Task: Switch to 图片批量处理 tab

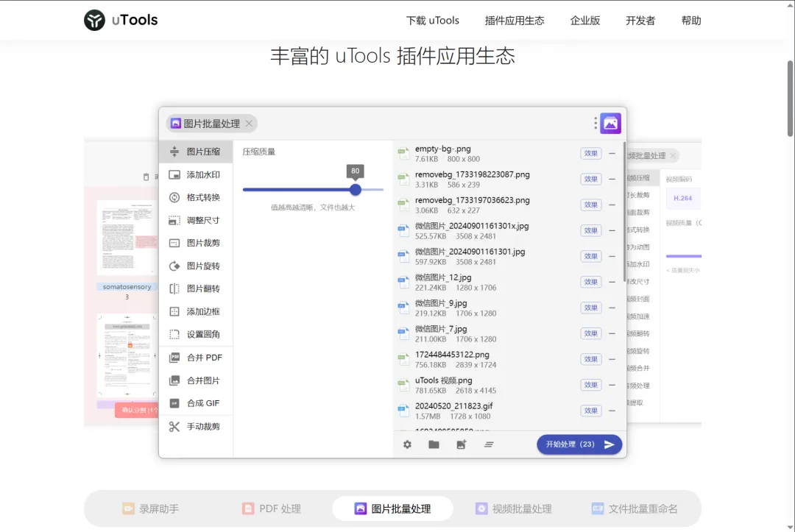Action: click(393, 508)
